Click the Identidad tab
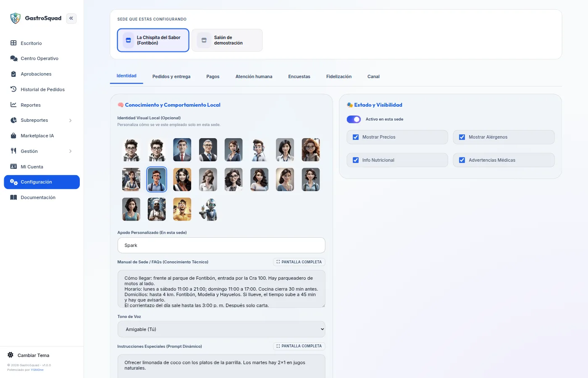The height and width of the screenshot is (378, 588). click(x=126, y=76)
